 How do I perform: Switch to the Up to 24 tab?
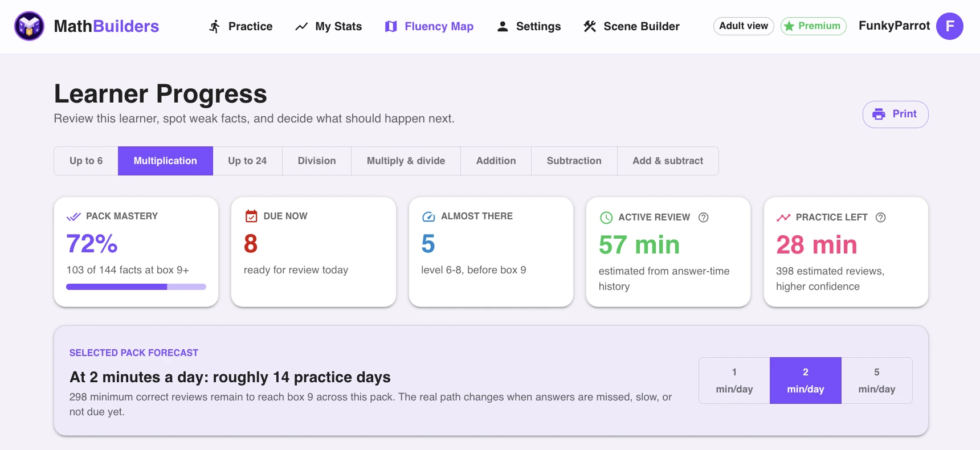[247, 161]
